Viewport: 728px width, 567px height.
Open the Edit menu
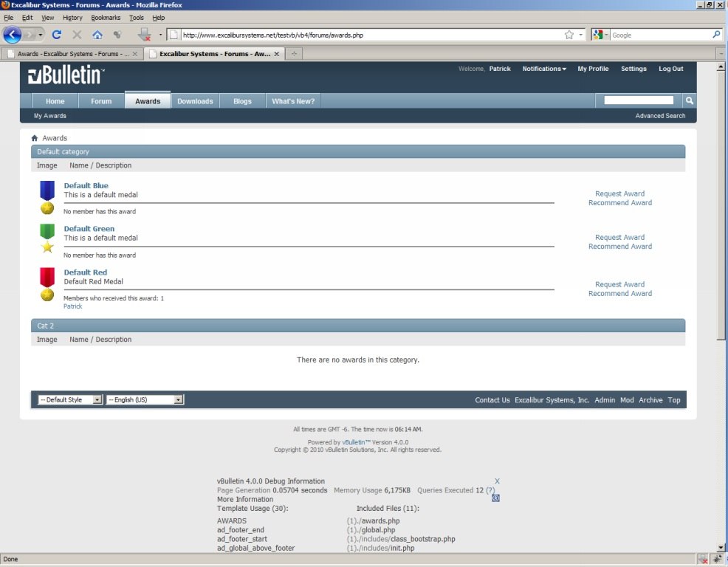(27, 18)
